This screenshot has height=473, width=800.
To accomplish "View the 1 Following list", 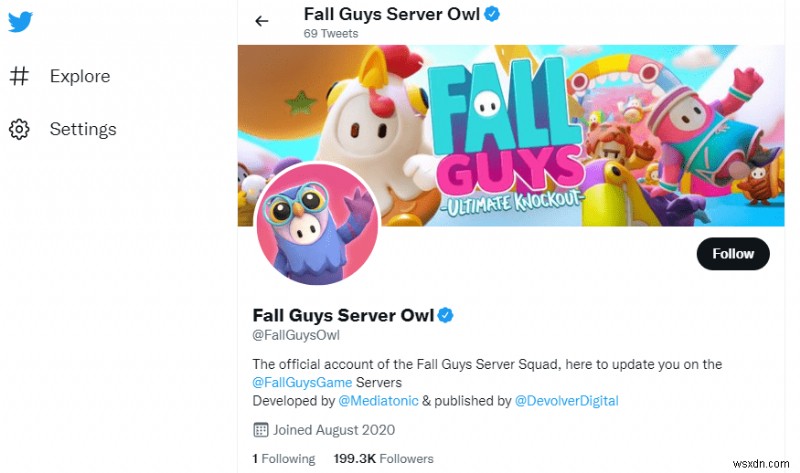I will [x=283, y=459].
